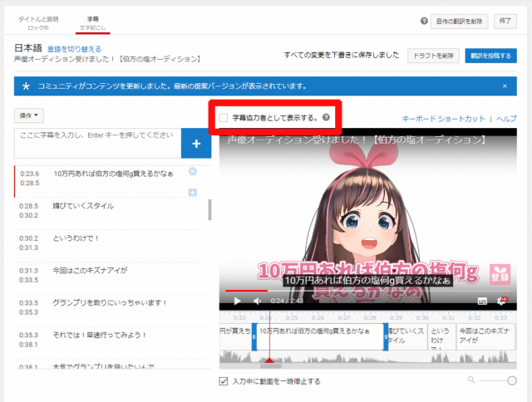Screen dimensions: 532x402
Task: Click the 0:23.6 start time
Action: (x=30, y=174)
